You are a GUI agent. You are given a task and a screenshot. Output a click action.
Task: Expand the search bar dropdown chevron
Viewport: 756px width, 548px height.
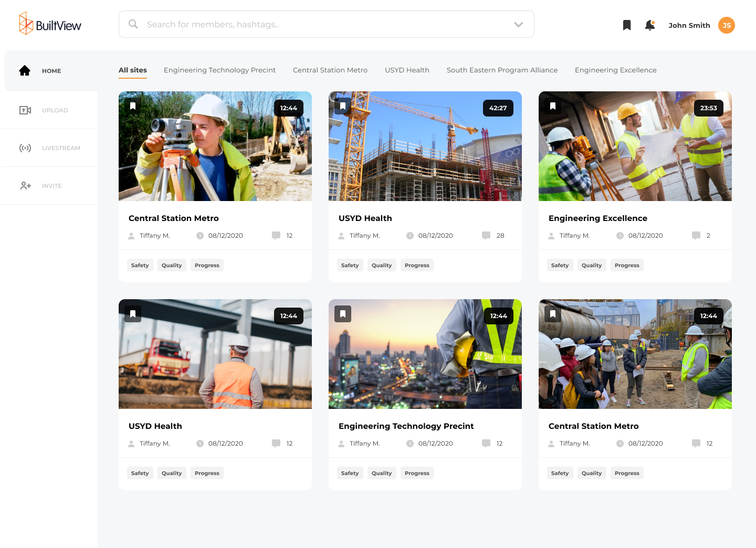click(x=518, y=25)
